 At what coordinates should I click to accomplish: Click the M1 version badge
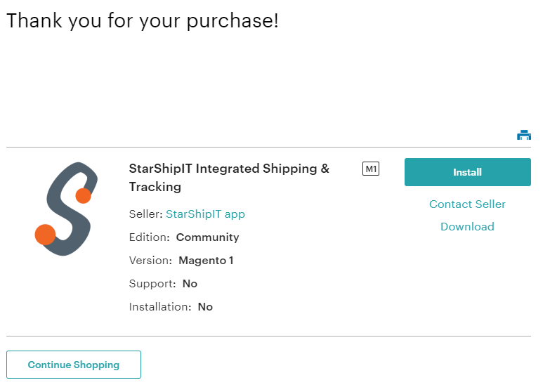tap(371, 169)
